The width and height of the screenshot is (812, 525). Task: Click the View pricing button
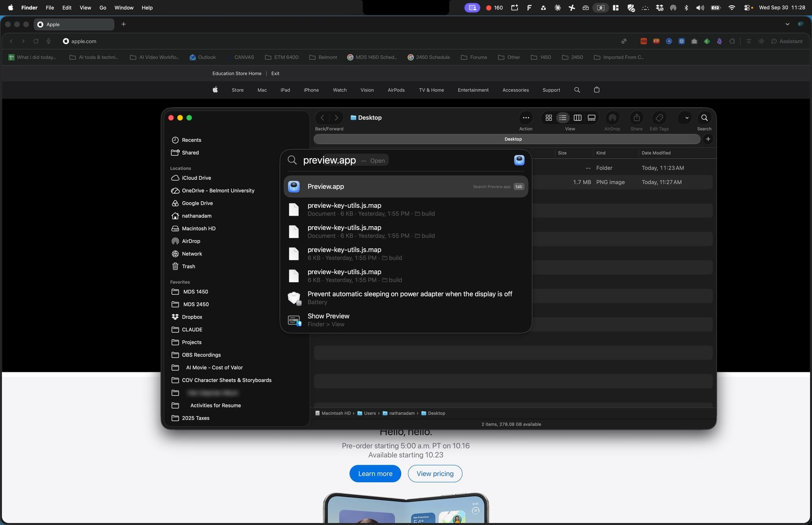coord(435,473)
